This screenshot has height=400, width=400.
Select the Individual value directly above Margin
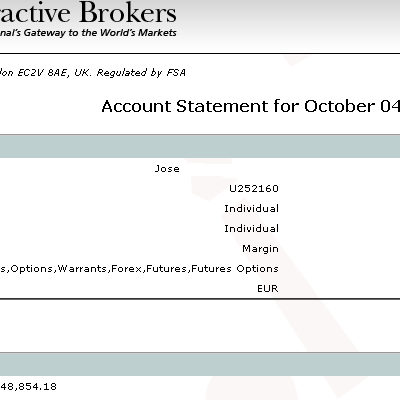(251, 229)
